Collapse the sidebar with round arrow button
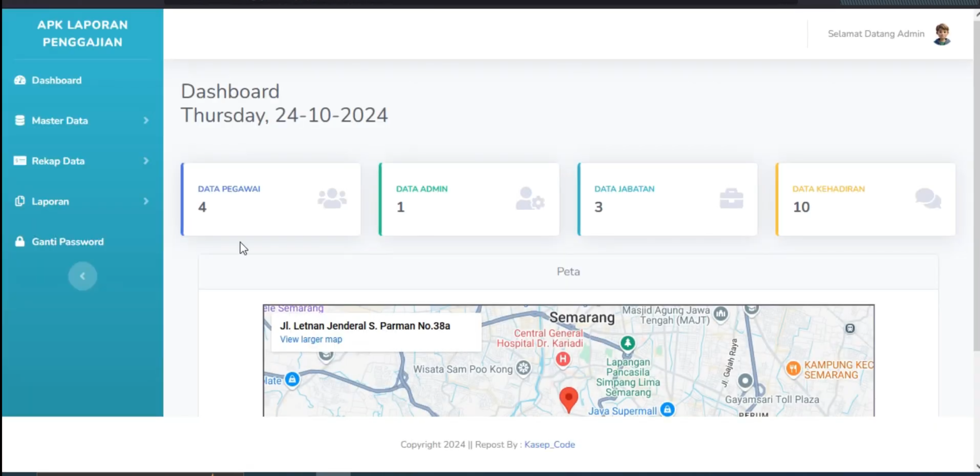 [x=82, y=276]
